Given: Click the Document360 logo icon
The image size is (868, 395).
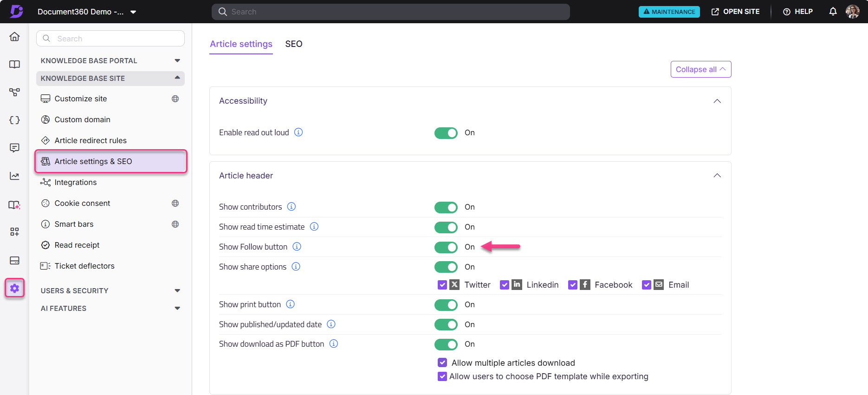Looking at the screenshot, I should [x=17, y=11].
